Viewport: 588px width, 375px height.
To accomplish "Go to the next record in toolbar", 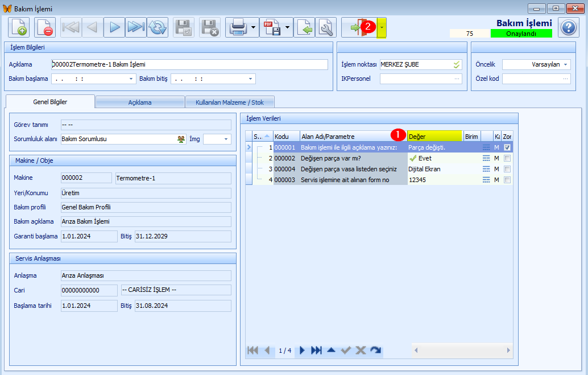I will 114,27.
